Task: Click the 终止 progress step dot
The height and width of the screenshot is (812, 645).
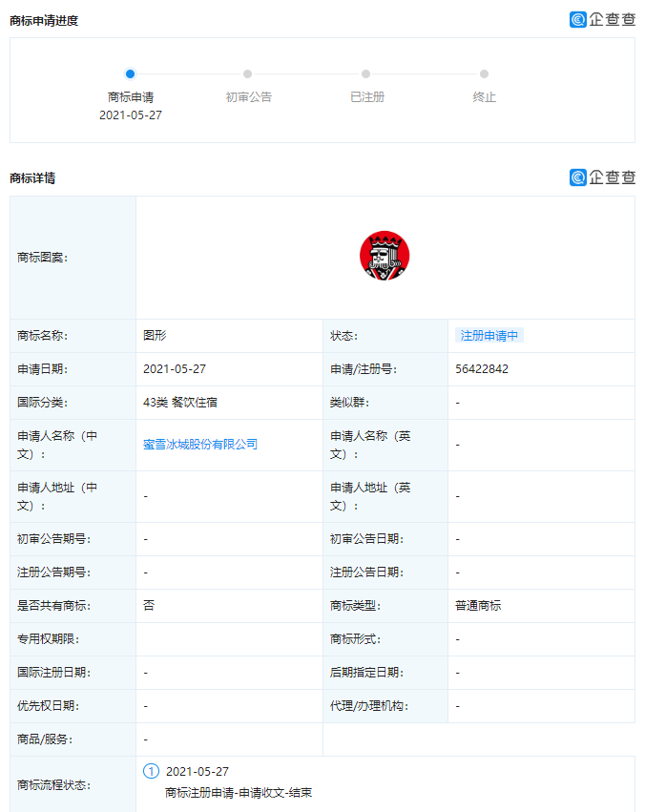Action: tap(484, 74)
